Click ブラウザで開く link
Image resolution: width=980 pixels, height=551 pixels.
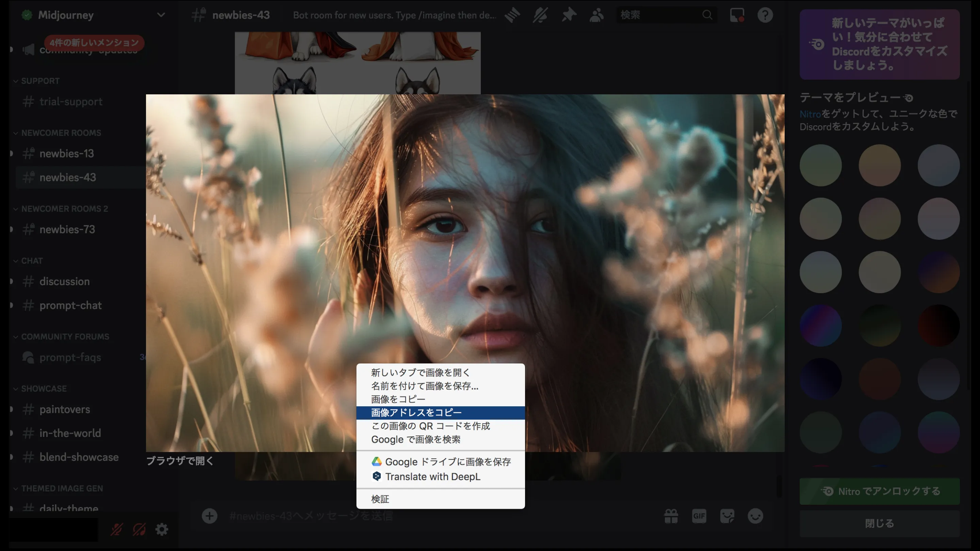[180, 461]
